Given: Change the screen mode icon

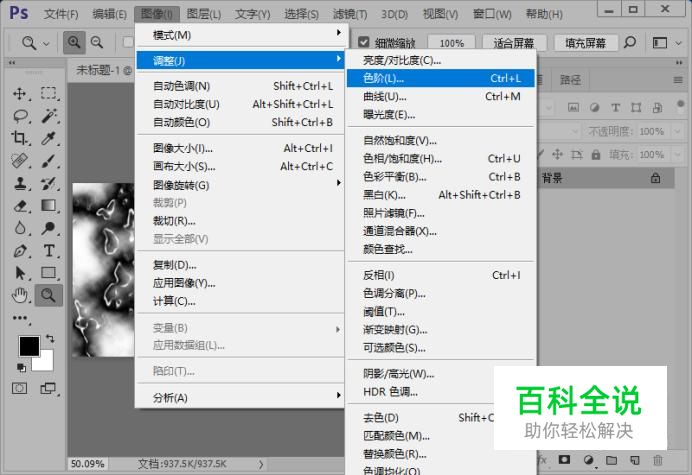Looking at the screenshot, I should [x=48, y=388].
